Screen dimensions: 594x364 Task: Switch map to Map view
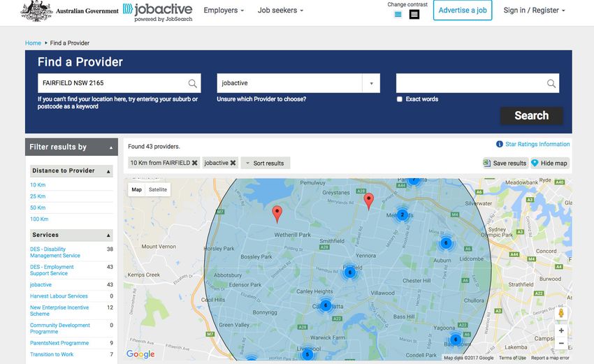tap(137, 189)
